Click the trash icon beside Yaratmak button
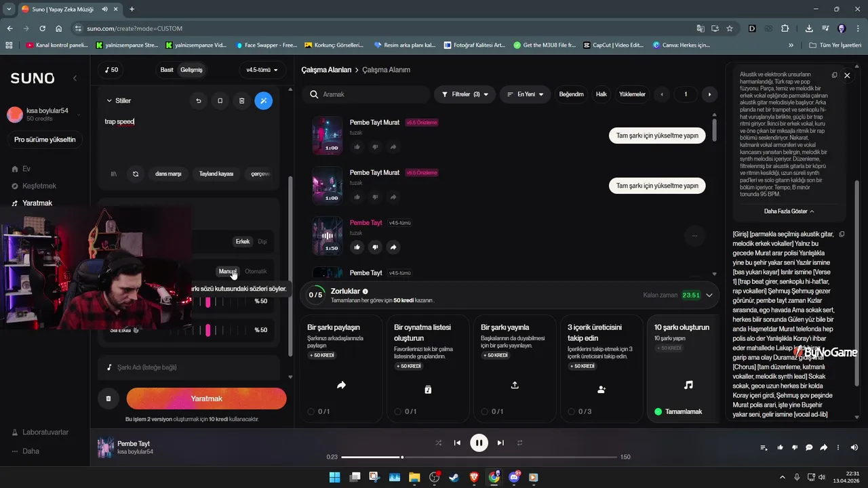 coord(108,399)
